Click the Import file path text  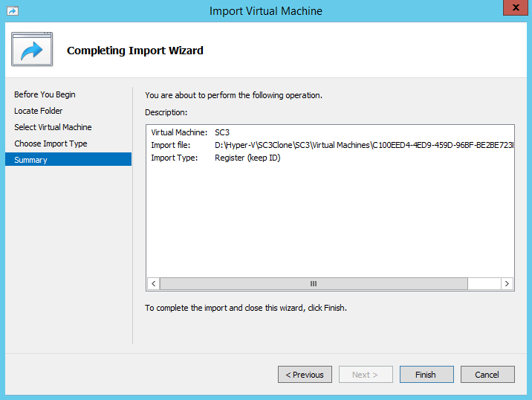[x=364, y=145]
